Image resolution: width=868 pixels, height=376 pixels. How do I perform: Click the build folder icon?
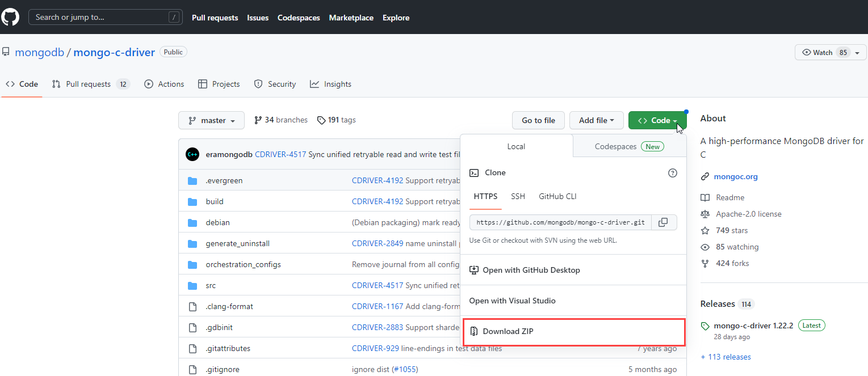[192, 202]
